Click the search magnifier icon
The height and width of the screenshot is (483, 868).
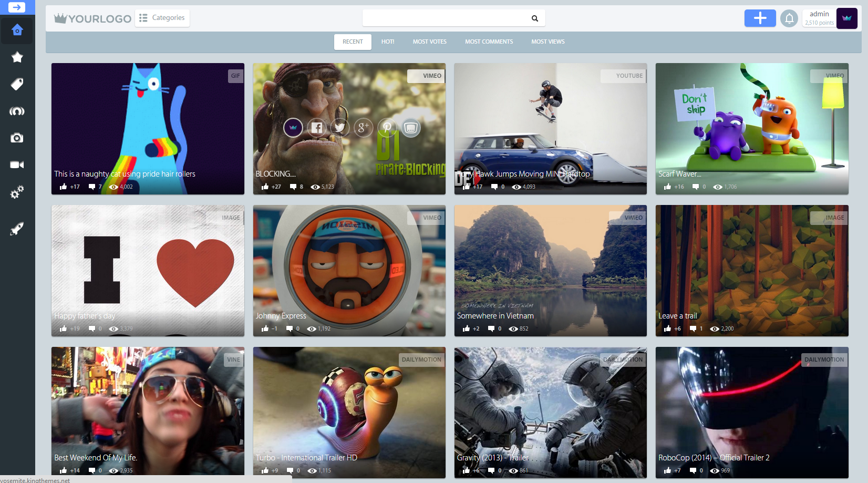[x=535, y=18]
